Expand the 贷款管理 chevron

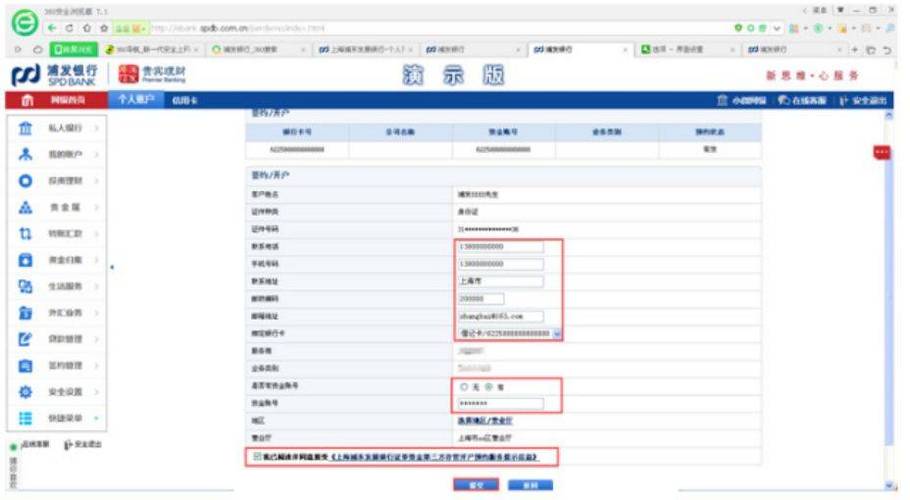96,339
